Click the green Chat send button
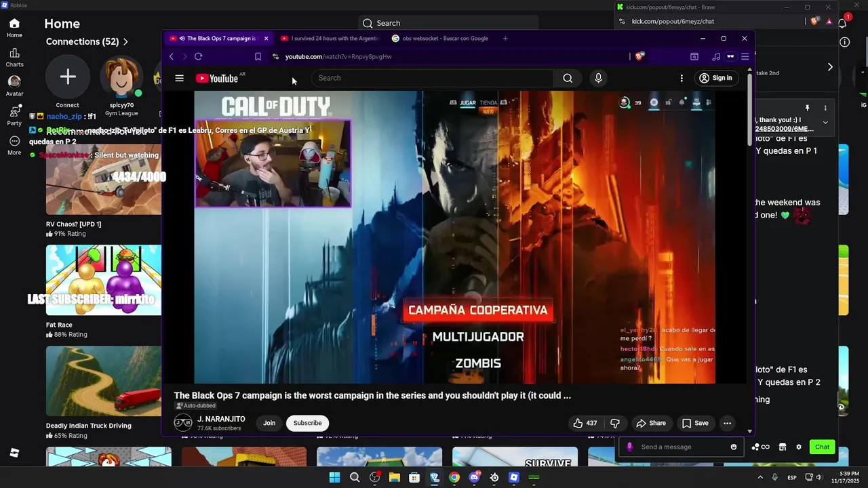 [822, 447]
